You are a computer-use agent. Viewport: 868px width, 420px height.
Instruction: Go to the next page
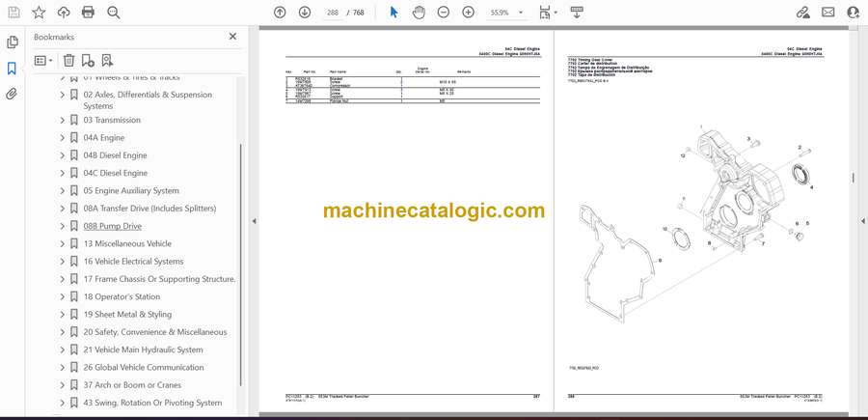(305, 13)
